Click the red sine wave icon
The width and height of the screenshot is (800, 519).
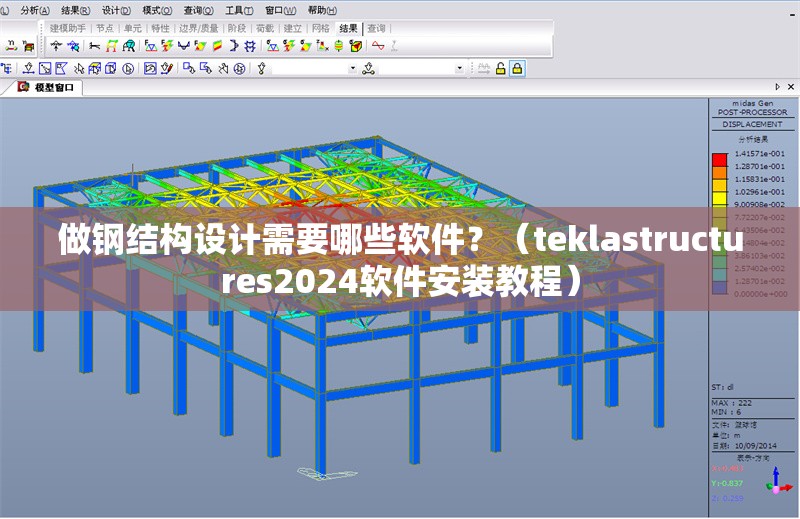pos(378,46)
